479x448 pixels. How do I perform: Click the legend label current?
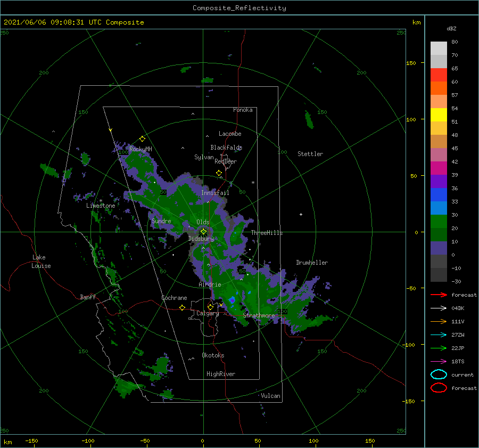tap(463, 375)
